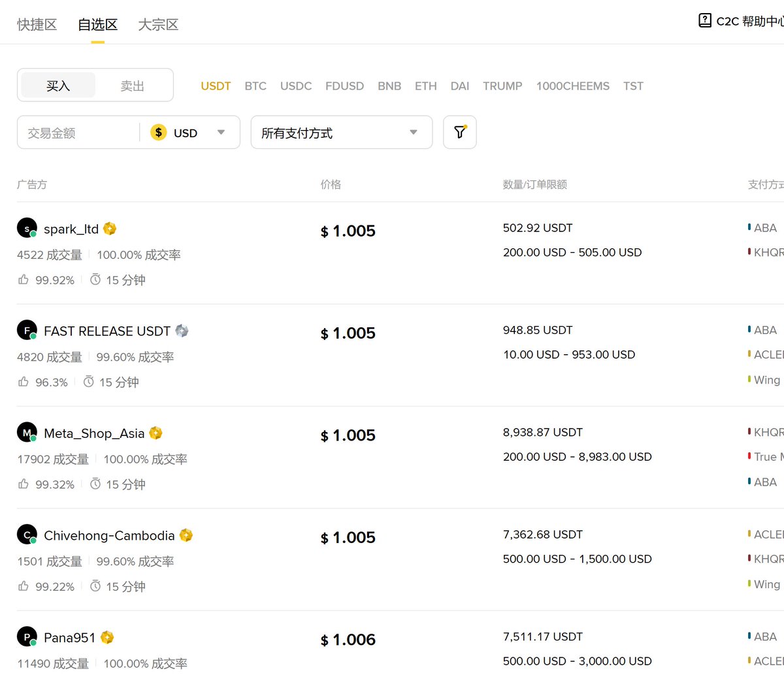The height and width of the screenshot is (679, 784).
Task: Select the BTC asset tab
Action: coord(255,86)
